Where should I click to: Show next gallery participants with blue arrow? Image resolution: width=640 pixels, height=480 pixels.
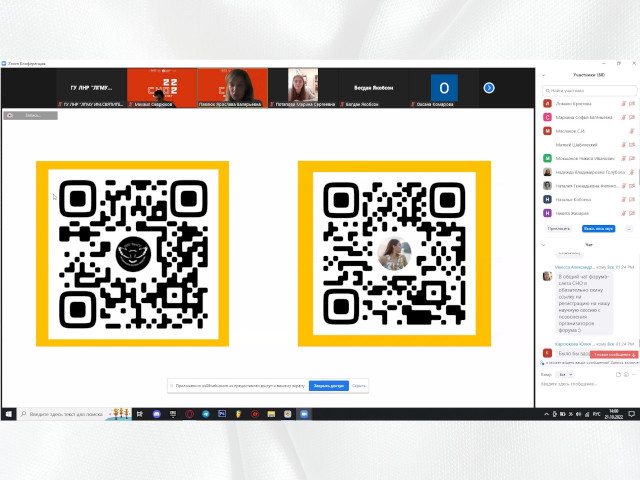[x=489, y=88]
